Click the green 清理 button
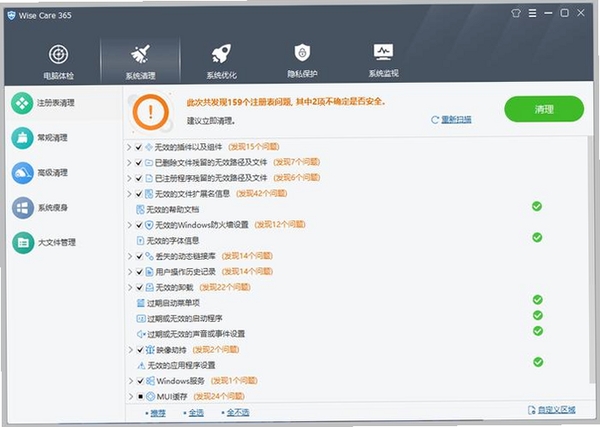The width and height of the screenshot is (600, 427). pos(544,109)
